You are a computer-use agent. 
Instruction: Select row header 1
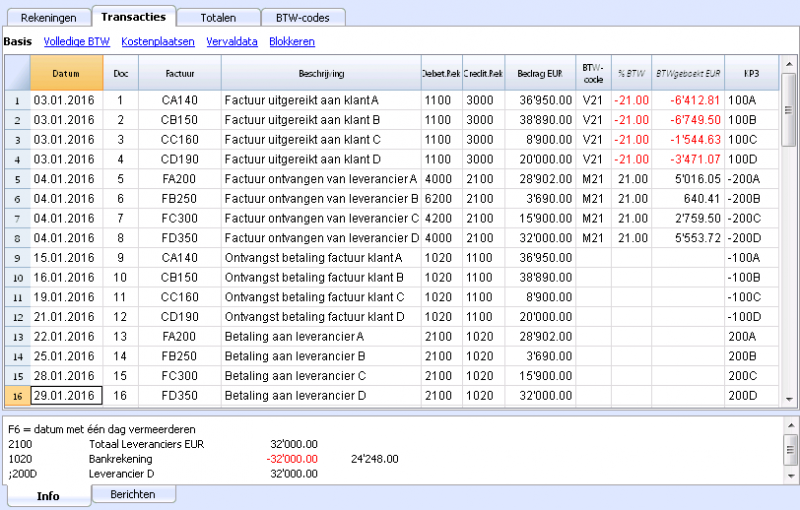coord(18,100)
